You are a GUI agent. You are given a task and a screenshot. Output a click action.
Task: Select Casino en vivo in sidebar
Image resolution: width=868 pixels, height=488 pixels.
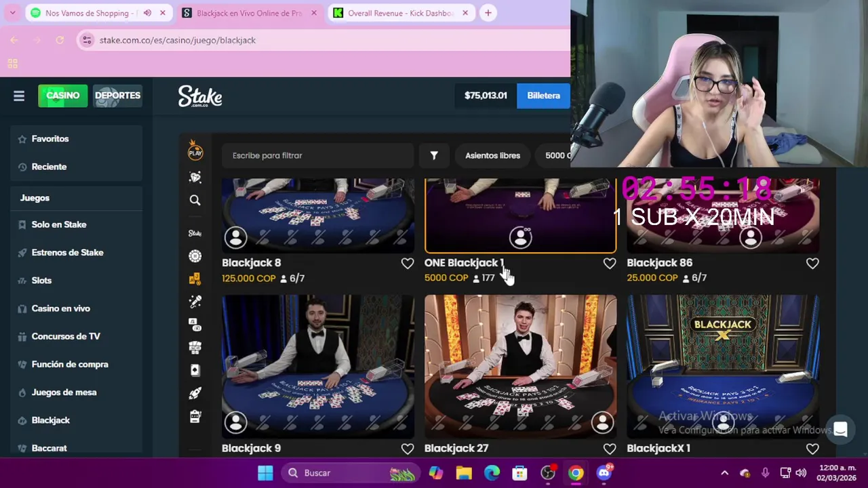(76, 308)
